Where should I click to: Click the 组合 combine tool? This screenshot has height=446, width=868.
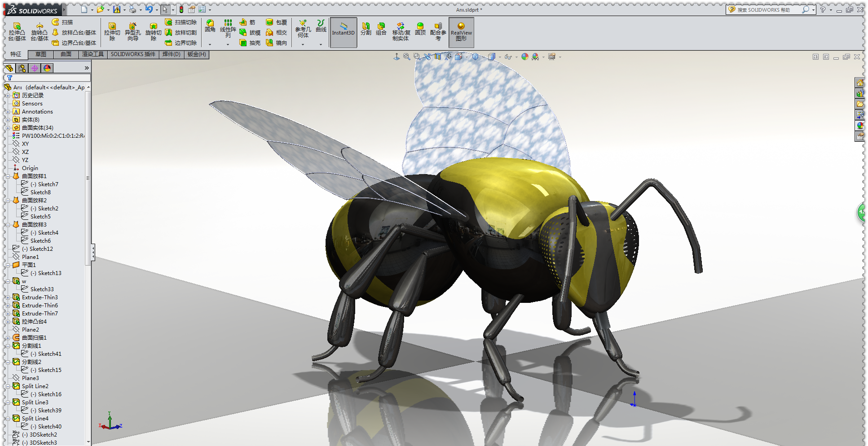coord(381,29)
